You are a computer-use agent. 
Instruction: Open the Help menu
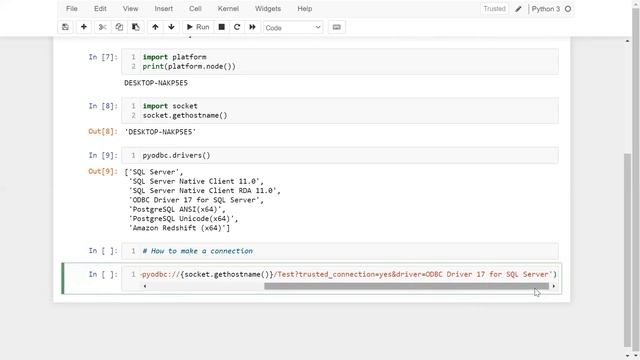point(304,9)
